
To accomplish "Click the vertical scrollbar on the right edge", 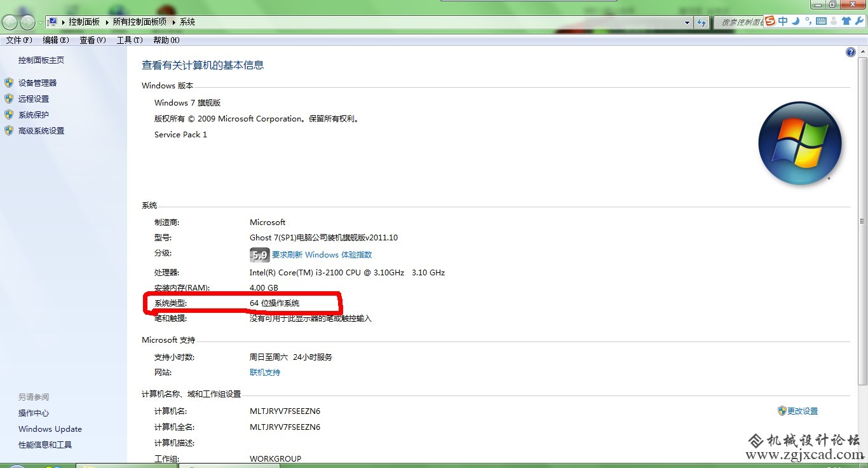I will click(x=862, y=221).
